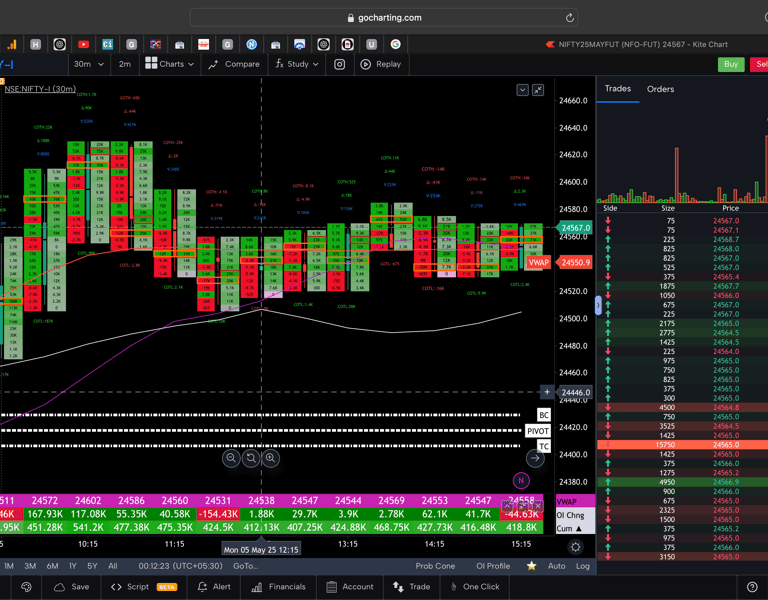
Task: Enable One Click trading
Action: pos(475,587)
